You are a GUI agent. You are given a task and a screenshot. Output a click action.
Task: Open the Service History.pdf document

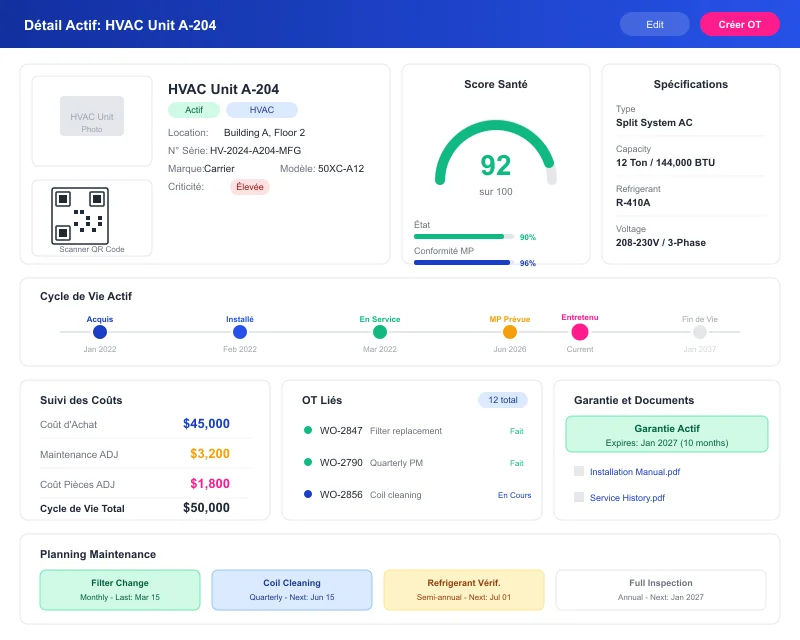pos(628,497)
